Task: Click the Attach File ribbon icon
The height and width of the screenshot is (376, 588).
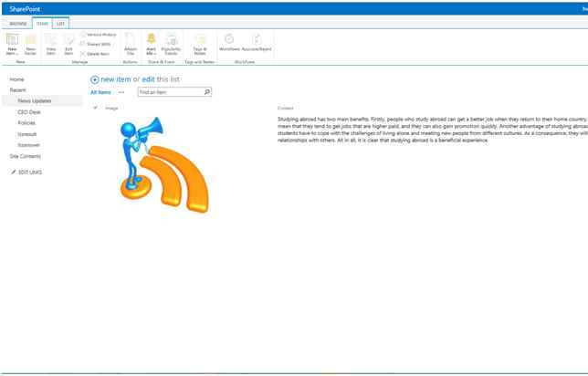Action: click(x=131, y=44)
